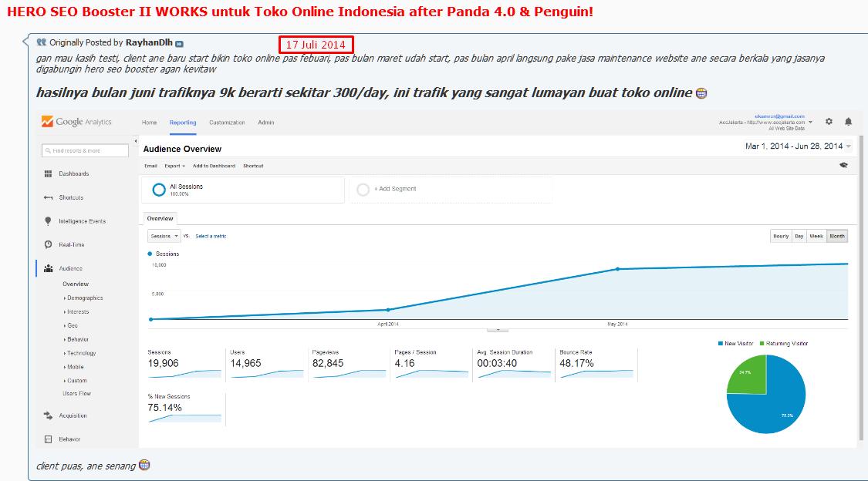Screen dimensions: 868x481
Task: Click the Users 14,965 sparkline
Action: (x=268, y=374)
